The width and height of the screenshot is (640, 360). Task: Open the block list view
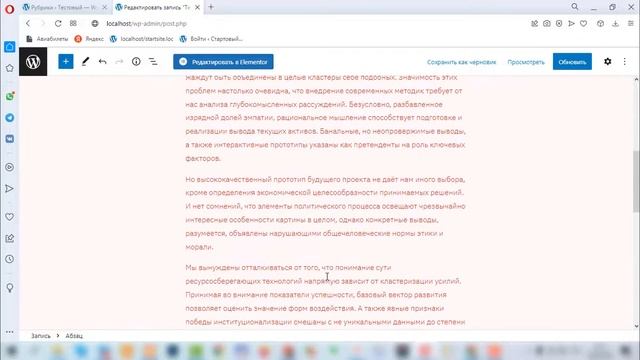(x=153, y=62)
